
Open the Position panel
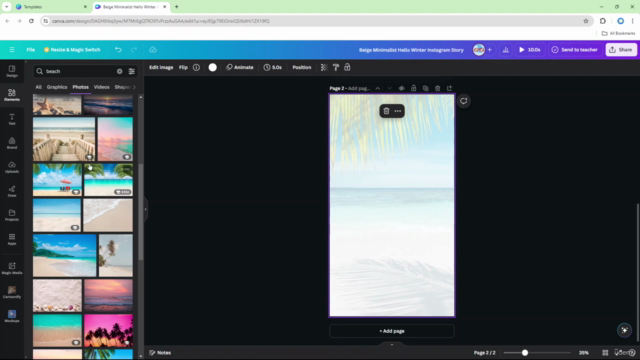(302, 67)
